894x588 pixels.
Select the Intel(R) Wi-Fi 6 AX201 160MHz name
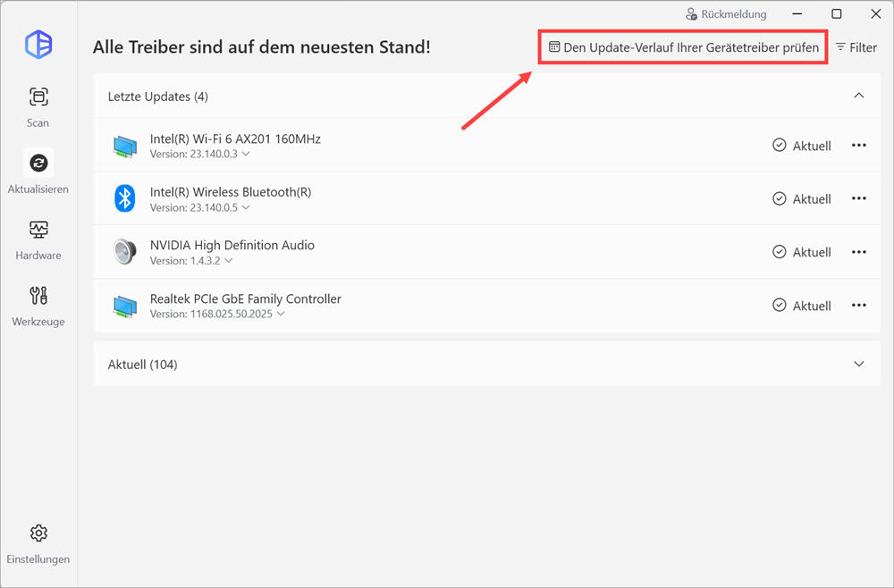[x=235, y=139]
